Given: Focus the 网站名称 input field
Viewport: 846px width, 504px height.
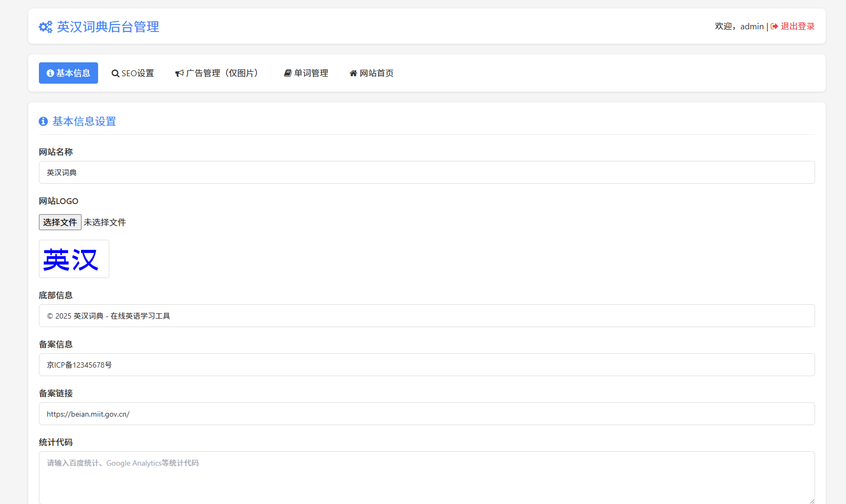Looking at the screenshot, I should pos(426,173).
